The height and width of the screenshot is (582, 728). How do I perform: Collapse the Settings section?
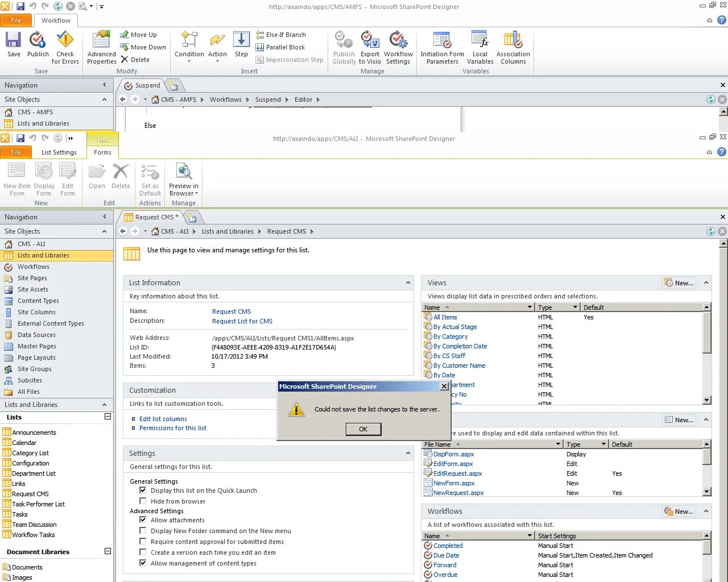click(408, 453)
